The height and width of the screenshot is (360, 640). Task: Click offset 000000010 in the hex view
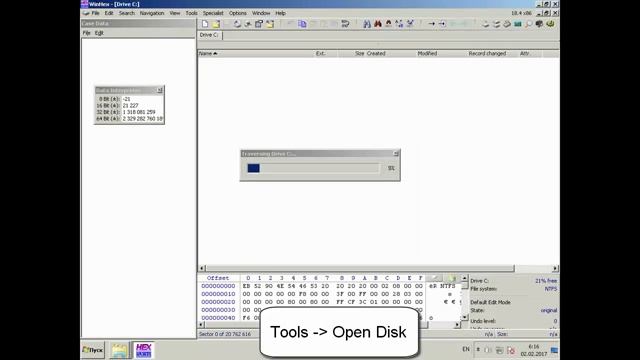[218, 294]
